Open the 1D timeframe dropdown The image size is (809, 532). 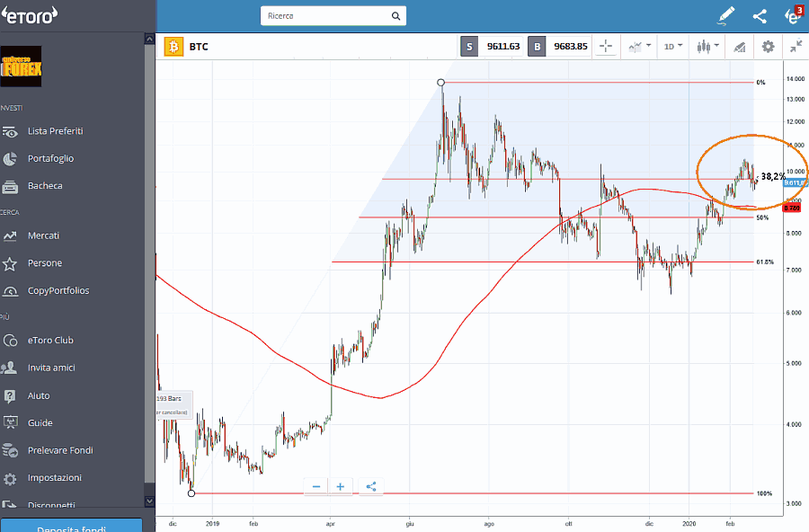pyautogui.click(x=672, y=47)
